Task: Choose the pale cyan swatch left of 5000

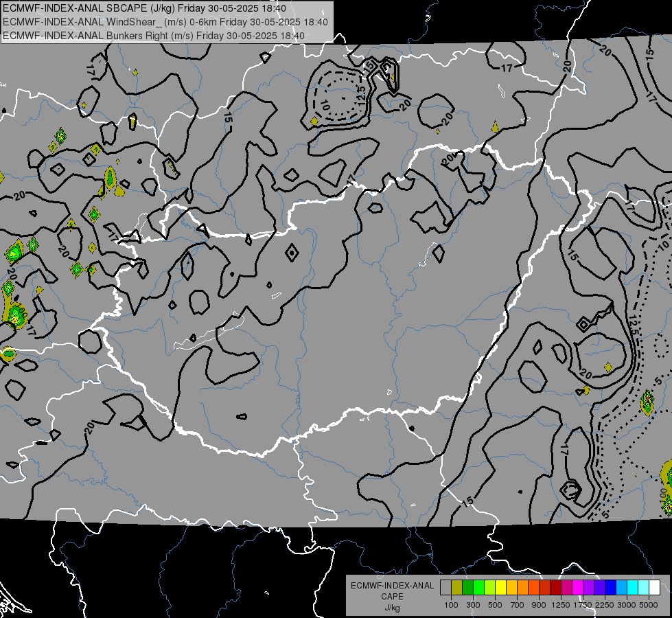Action: [644, 588]
